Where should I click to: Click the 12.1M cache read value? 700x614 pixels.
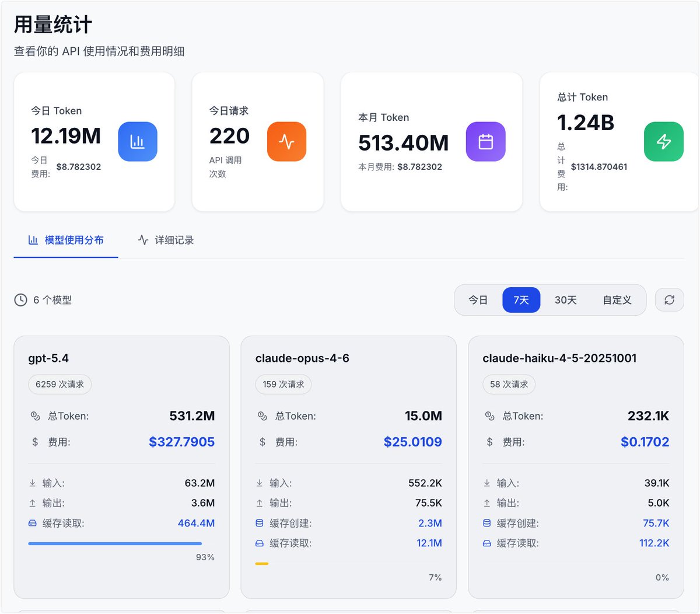[429, 543]
